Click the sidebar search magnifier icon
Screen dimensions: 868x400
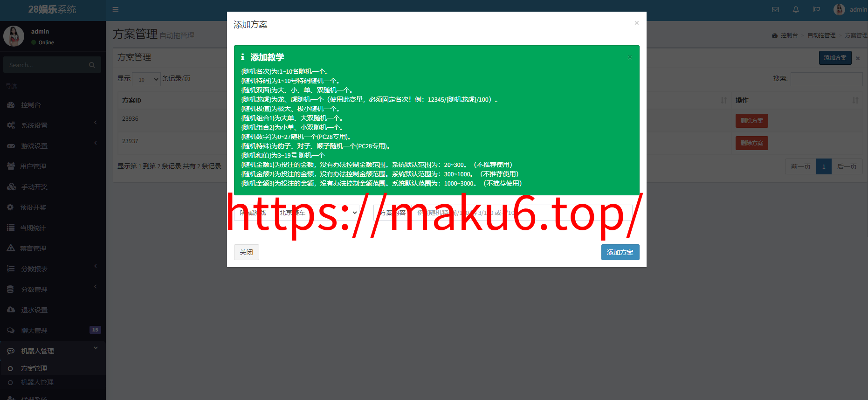[92, 65]
